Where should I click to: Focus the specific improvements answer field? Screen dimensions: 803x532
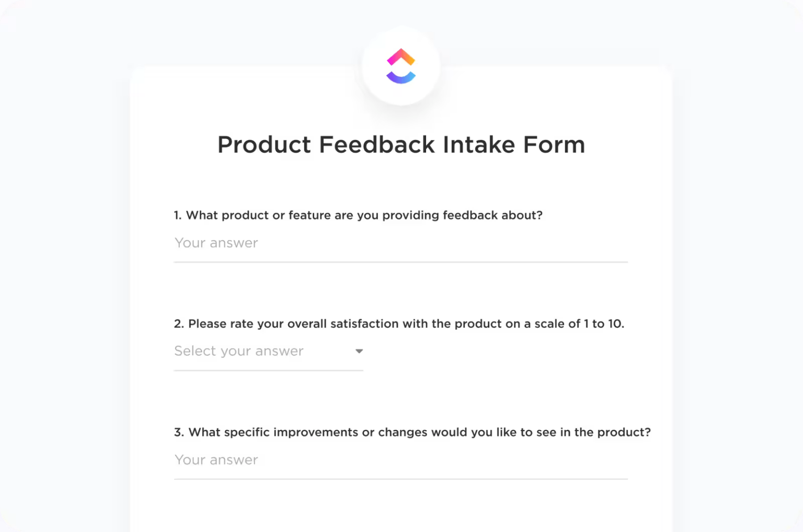coord(400,460)
